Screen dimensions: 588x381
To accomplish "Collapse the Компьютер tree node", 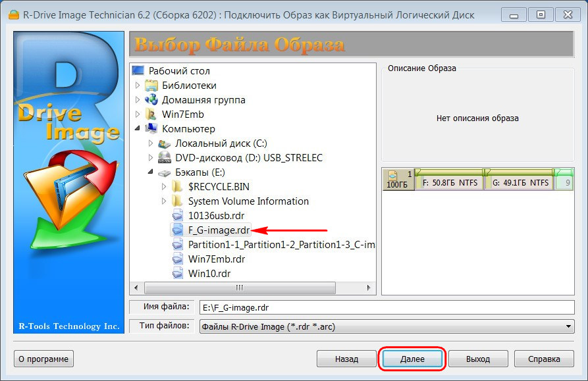I will pyautogui.click(x=137, y=128).
